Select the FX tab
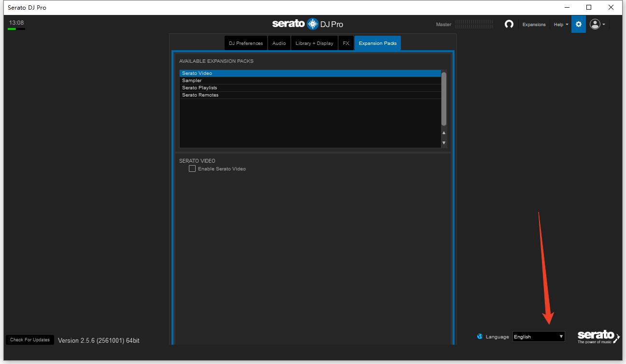The height and width of the screenshot is (364, 626). coord(346,43)
